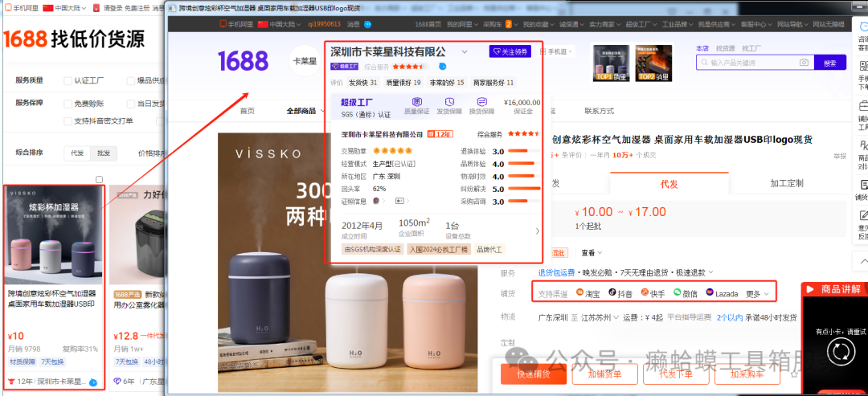The height and width of the screenshot is (396, 868).
Task: Click purple 搜索 button
Action: pyautogui.click(x=829, y=63)
